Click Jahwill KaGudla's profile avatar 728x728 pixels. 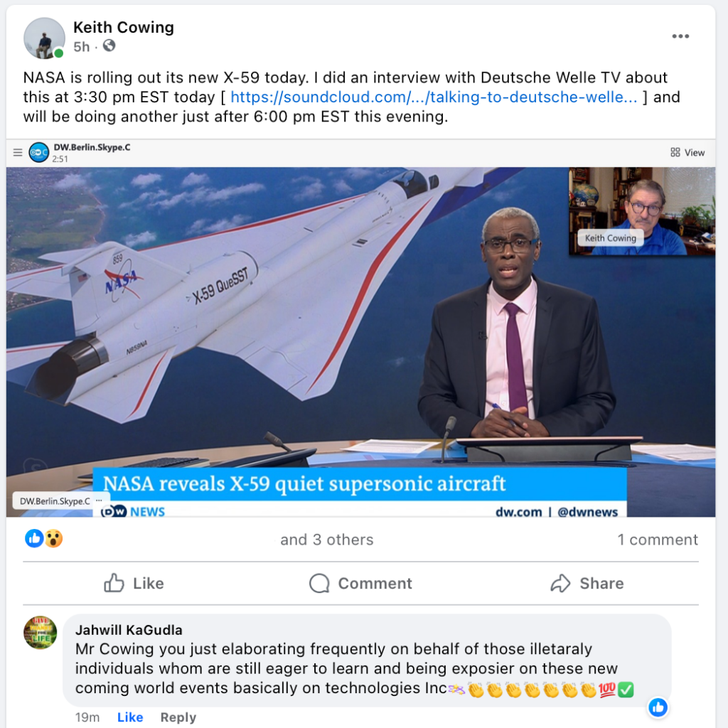click(41, 632)
